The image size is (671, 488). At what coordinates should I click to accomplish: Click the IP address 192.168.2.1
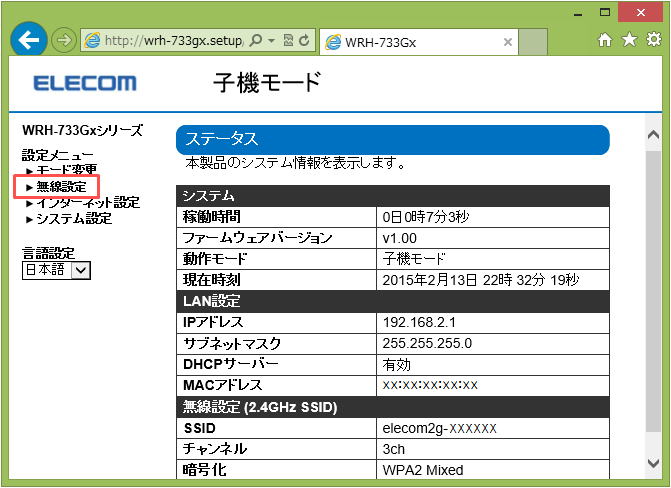pyautogui.click(x=419, y=322)
